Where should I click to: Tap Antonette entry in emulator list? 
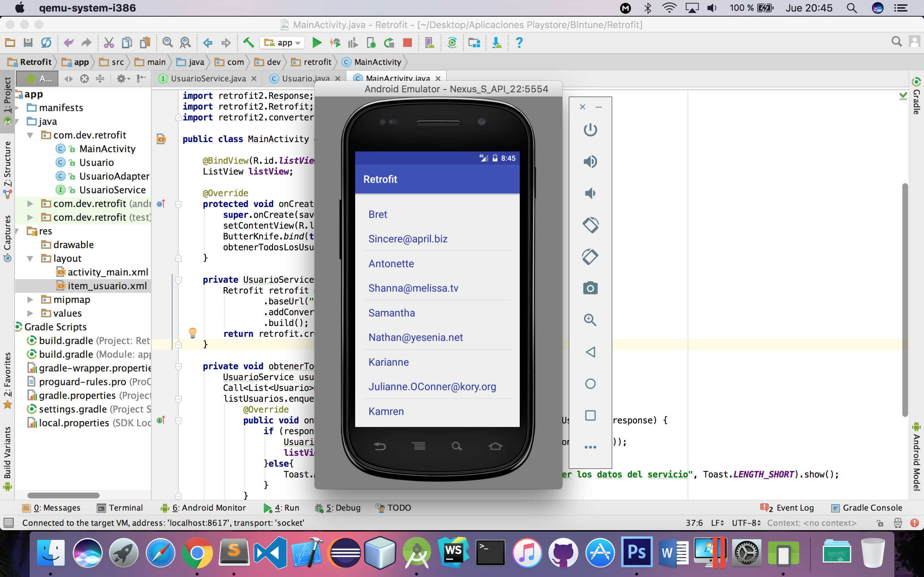(391, 264)
